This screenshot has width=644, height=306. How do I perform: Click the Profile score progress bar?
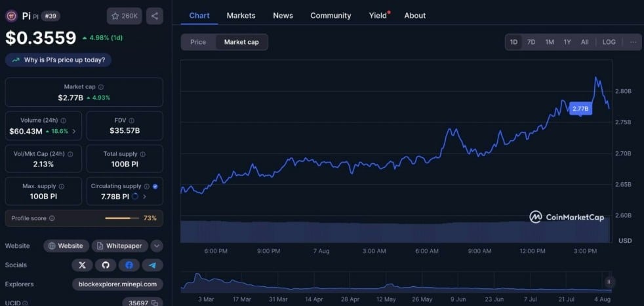coord(122,218)
